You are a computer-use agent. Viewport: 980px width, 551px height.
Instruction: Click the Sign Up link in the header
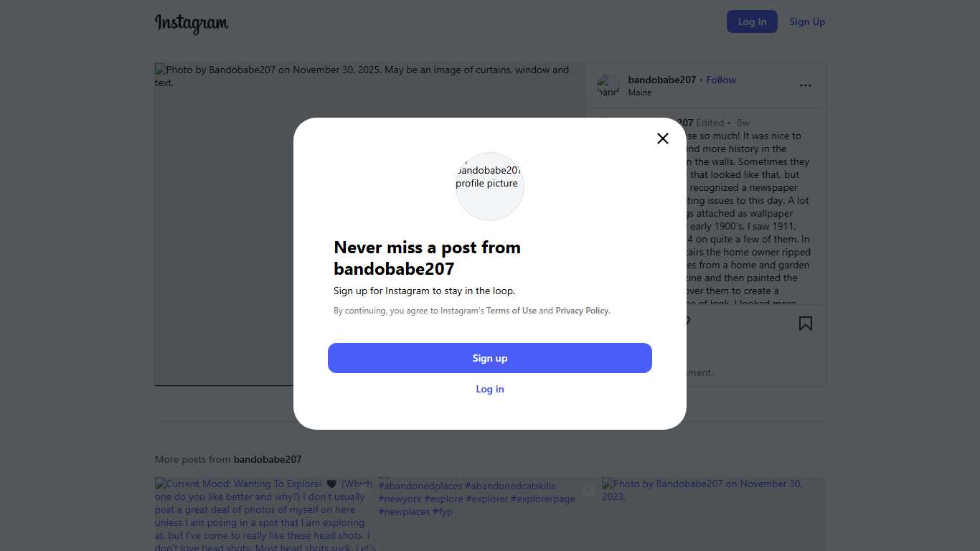click(807, 22)
